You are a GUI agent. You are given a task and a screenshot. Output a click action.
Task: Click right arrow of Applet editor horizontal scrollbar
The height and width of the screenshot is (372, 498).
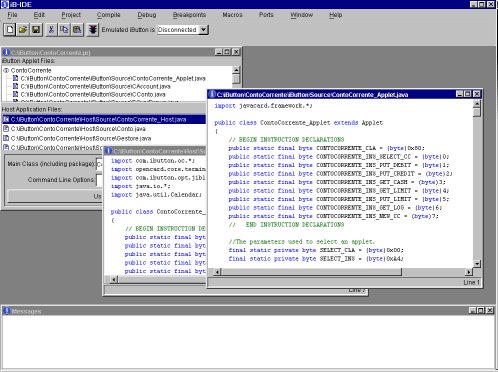(469, 272)
